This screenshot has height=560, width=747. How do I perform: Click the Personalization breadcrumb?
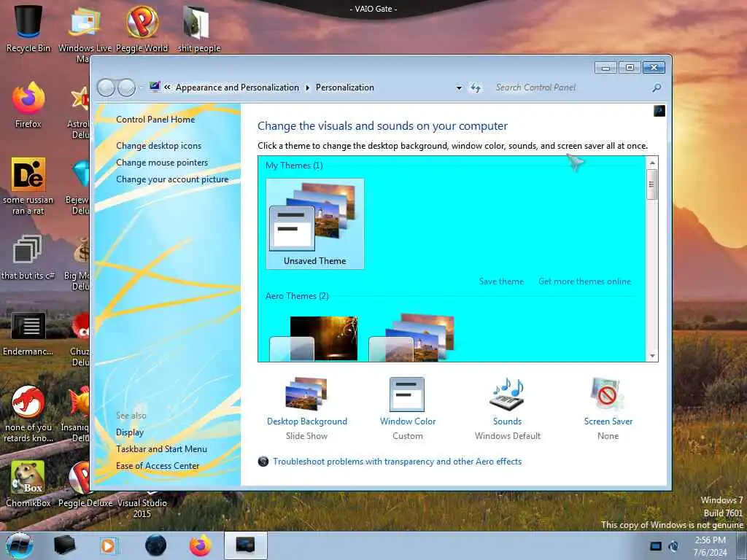tap(345, 87)
